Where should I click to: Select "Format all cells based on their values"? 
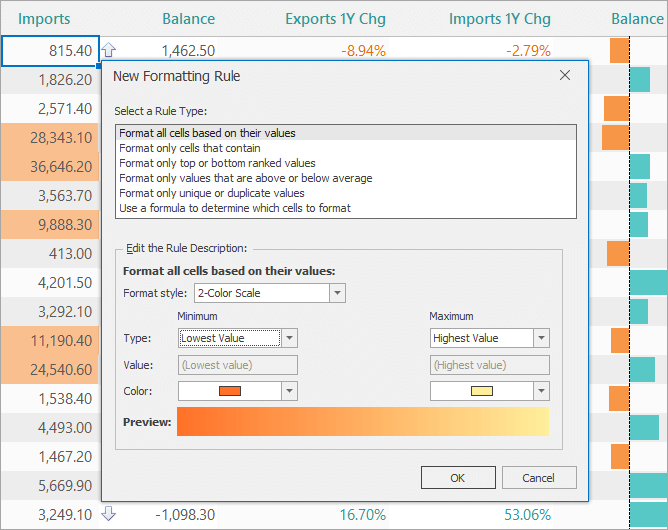[x=207, y=133]
